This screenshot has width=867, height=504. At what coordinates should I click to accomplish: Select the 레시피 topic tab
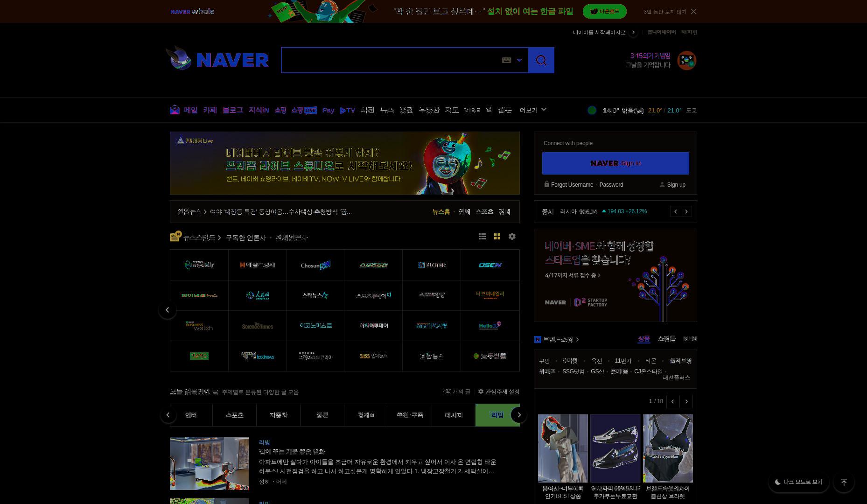454,415
